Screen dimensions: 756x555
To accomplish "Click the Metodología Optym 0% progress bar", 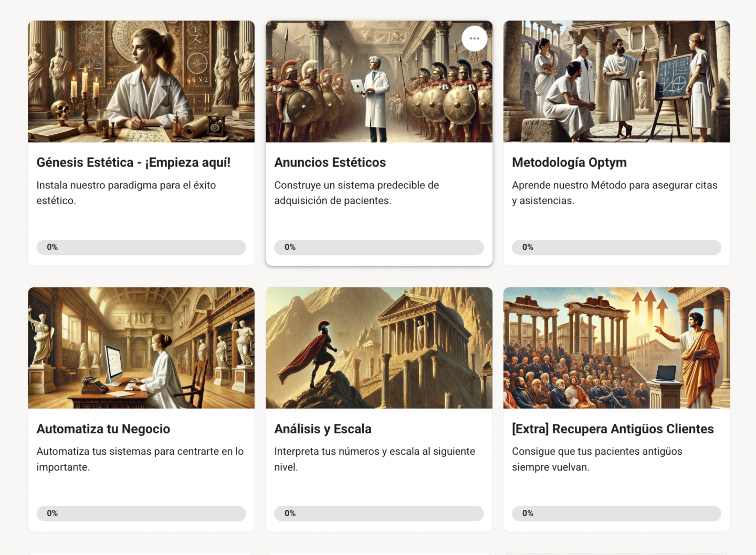I will click(x=616, y=247).
